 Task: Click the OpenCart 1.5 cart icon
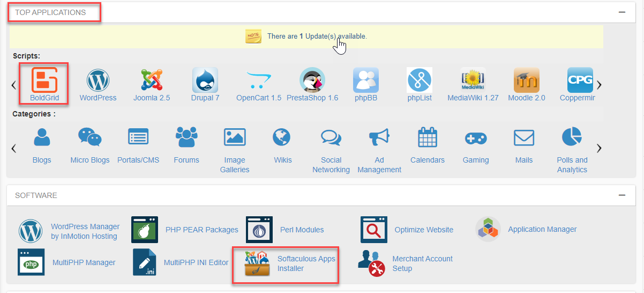259,80
